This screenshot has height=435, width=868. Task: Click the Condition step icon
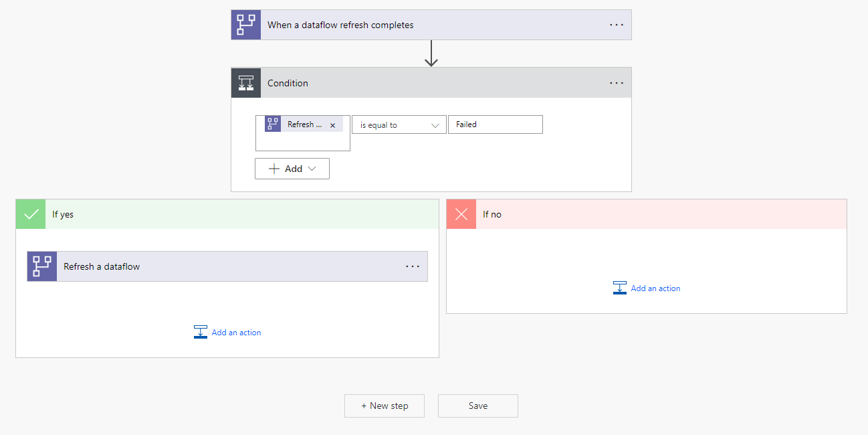tap(246, 83)
